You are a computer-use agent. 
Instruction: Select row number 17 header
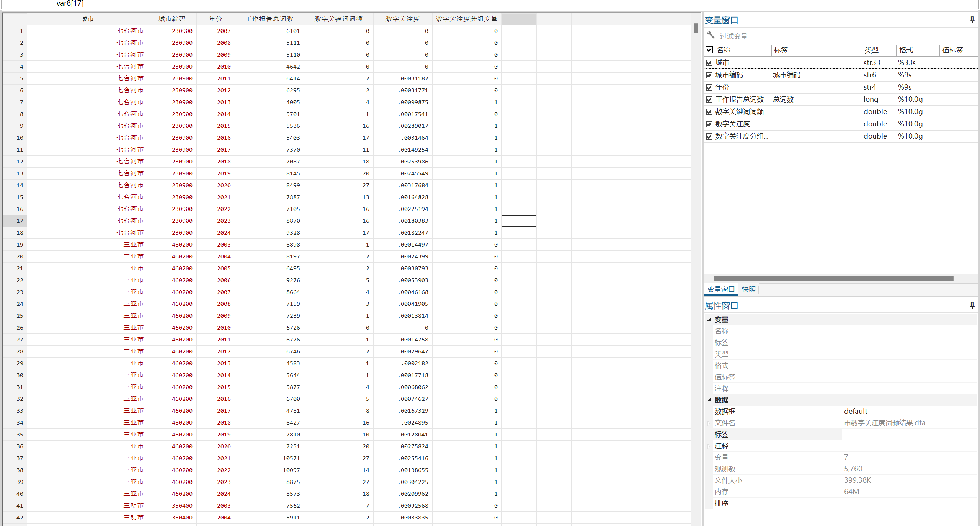(x=15, y=221)
